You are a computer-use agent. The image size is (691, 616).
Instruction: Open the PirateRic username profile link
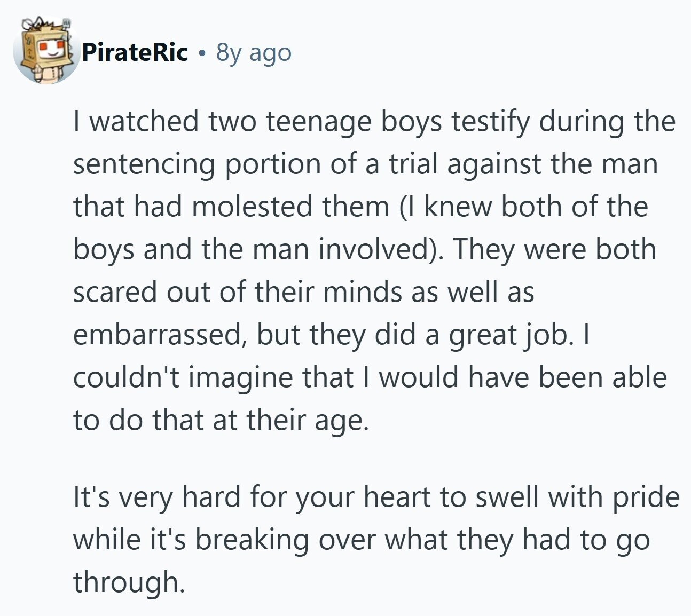click(x=135, y=52)
